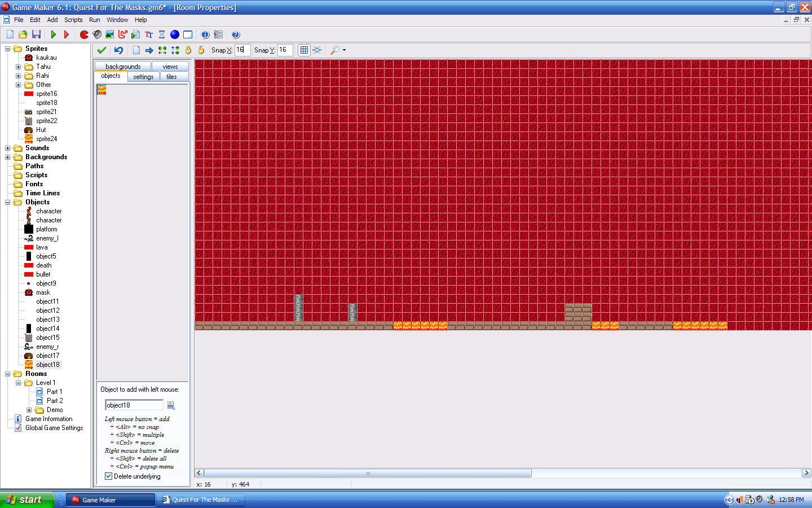Switch to the tiles tab
812x508 pixels.
(x=172, y=77)
